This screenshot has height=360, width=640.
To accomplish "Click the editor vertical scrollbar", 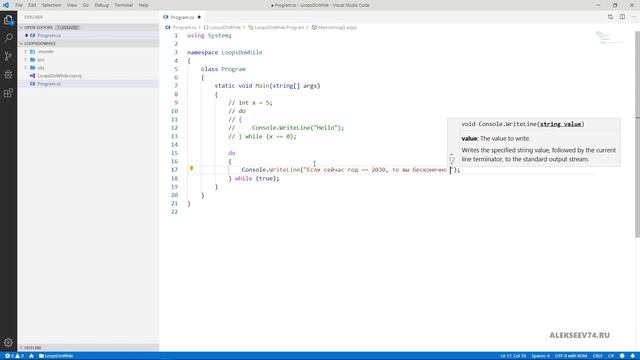I will click(x=637, y=135).
